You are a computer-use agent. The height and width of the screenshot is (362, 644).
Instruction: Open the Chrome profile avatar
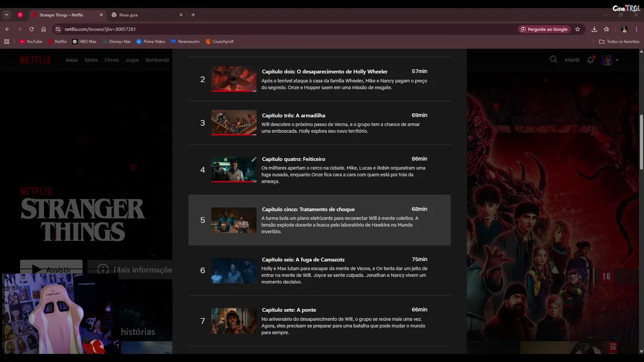coord(624,29)
